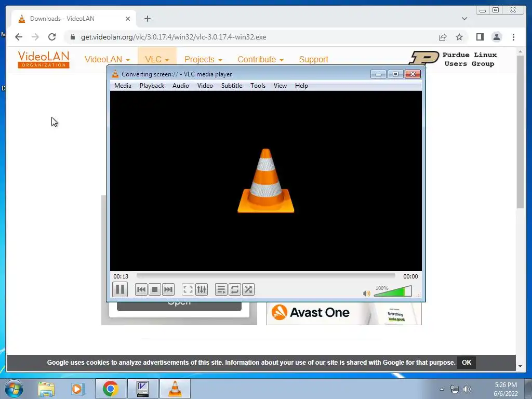The image size is (532, 399).
Task: Expand the VideoLAN dropdown menu
Action: [x=107, y=59]
